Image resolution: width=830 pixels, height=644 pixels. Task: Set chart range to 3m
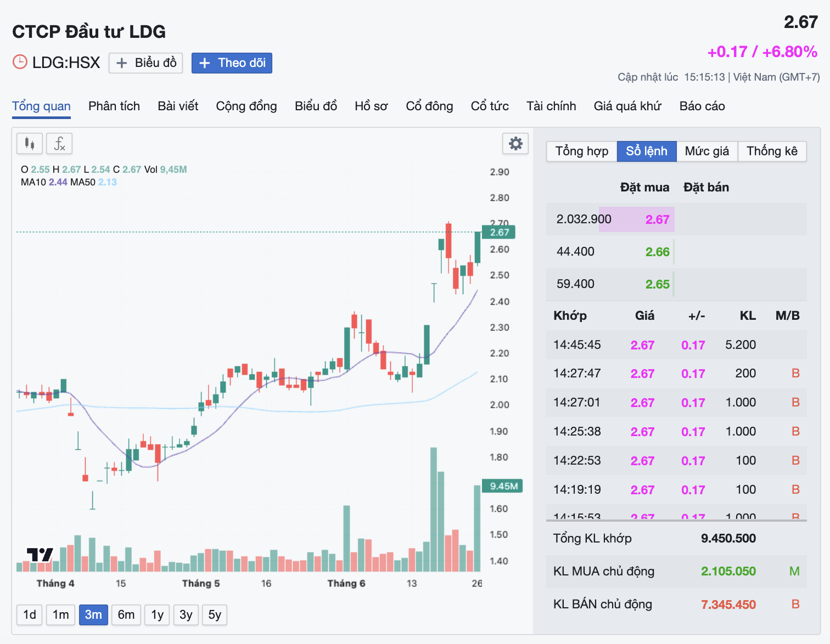click(x=93, y=615)
